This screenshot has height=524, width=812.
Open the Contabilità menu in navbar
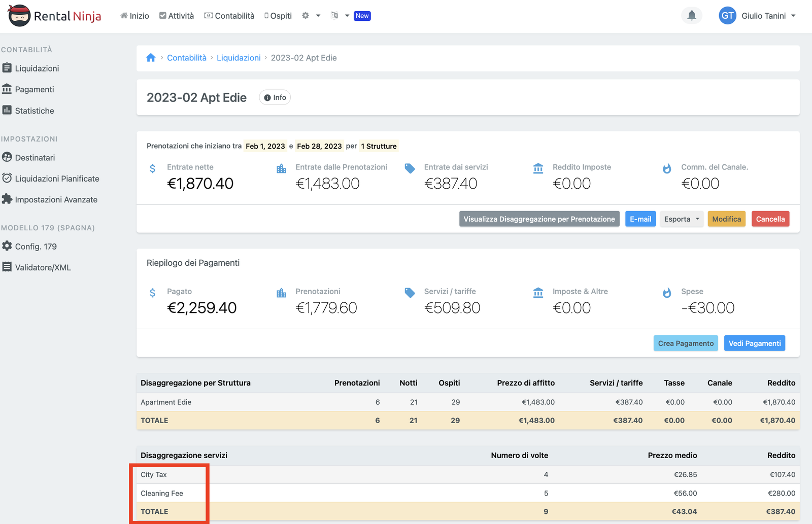[x=229, y=16]
